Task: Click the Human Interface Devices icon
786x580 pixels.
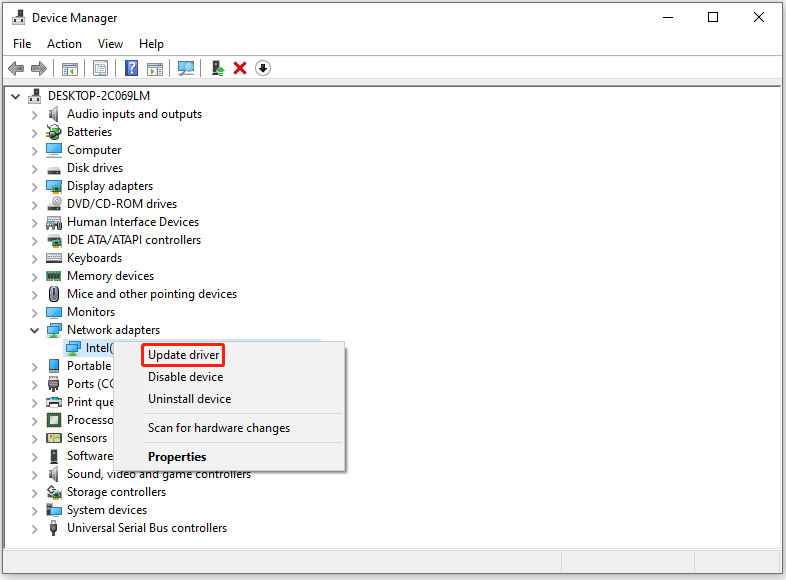Action: click(54, 222)
